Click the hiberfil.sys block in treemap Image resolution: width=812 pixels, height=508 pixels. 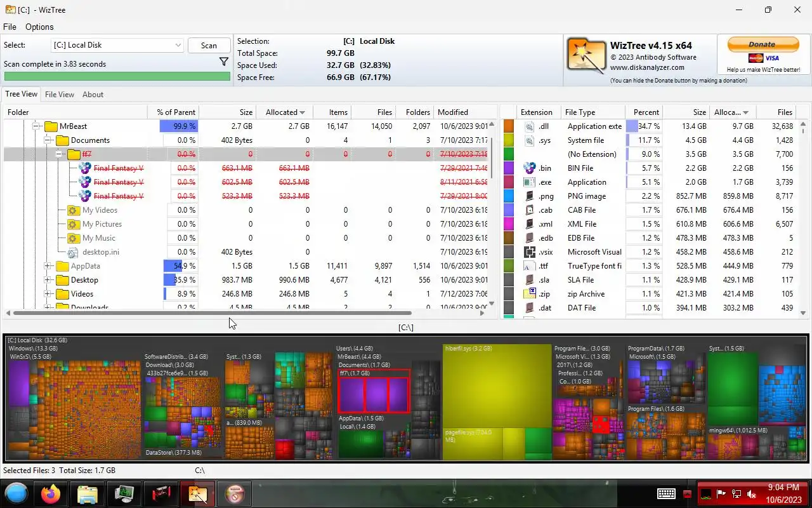click(497, 385)
